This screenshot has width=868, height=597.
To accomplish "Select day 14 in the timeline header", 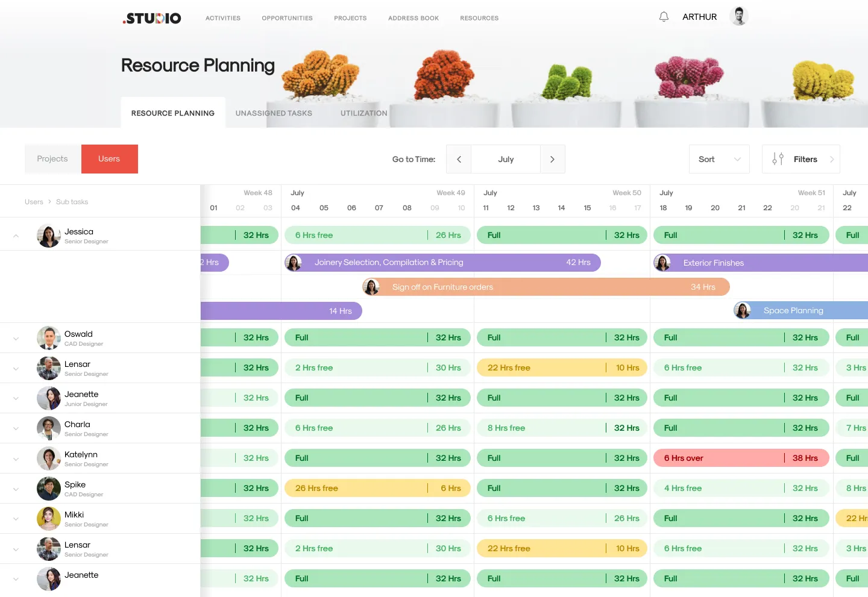I will [x=561, y=208].
